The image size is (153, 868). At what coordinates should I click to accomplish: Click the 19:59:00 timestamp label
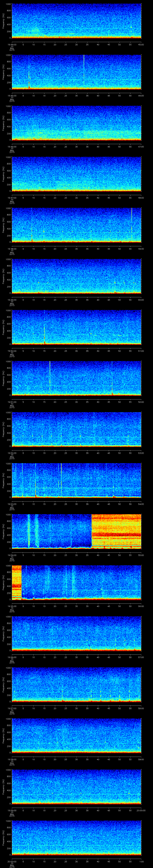coord(12,811)
